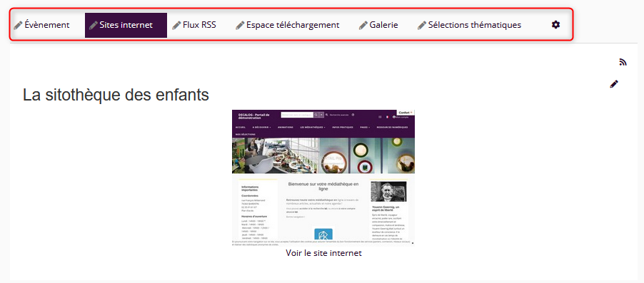
Task: Click the pencil icon beside Espace téléchargement
Action: (x=240, y=26)
